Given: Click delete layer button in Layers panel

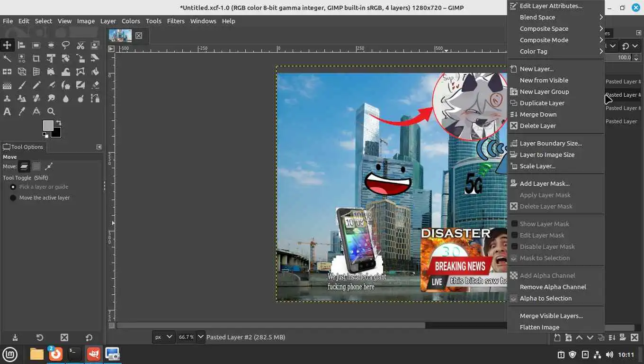Looking at the screenshot, I should click(634, 337).
